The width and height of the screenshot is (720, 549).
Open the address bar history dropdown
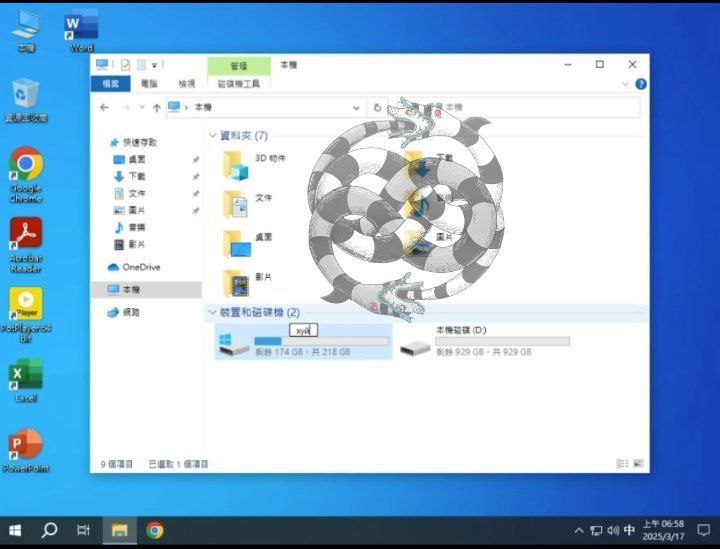pyautogui.click(x=356, y=108)
